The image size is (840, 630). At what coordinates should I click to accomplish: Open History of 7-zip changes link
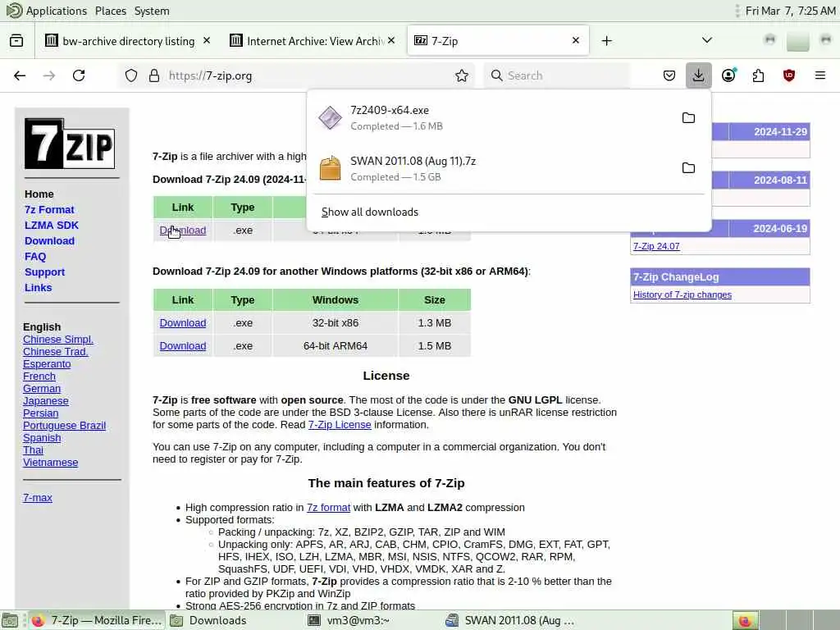point(682,294)
